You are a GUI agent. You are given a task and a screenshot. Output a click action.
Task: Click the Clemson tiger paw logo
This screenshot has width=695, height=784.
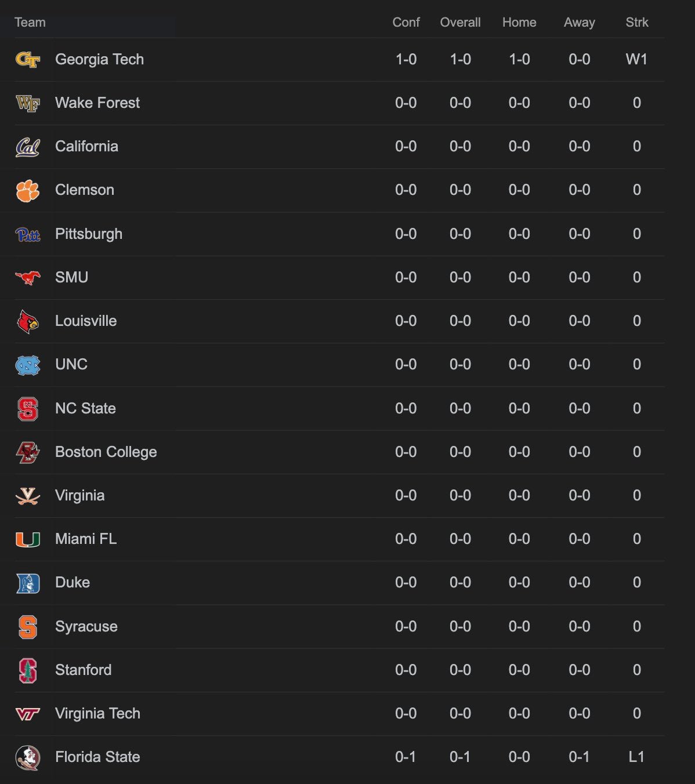point(28,190)
